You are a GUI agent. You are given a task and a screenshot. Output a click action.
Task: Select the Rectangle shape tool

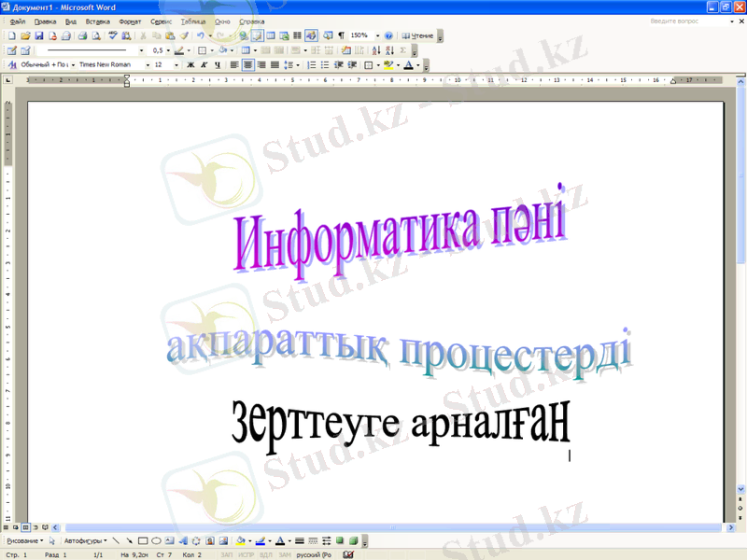click(x=143, y=540)
